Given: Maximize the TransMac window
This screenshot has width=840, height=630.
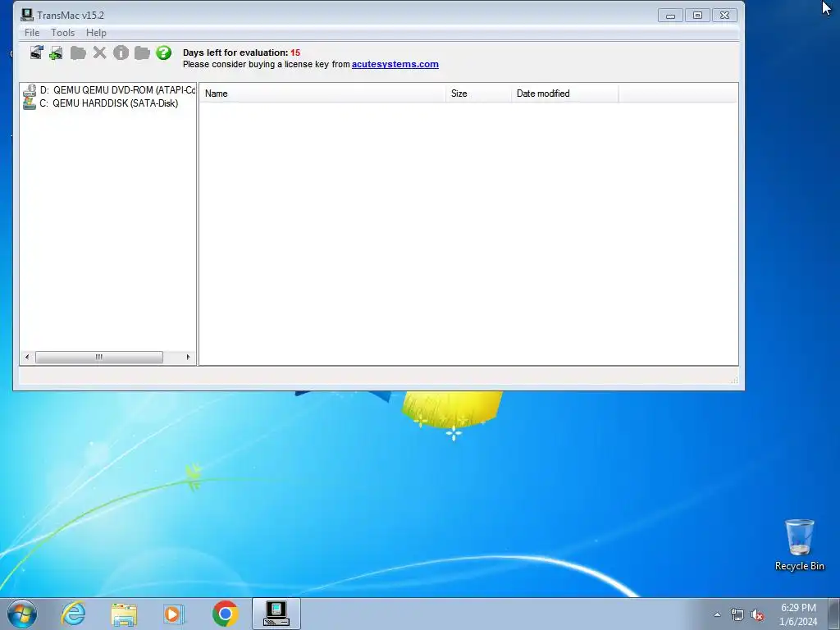Looking at the screenshot, I should point(697,16).
